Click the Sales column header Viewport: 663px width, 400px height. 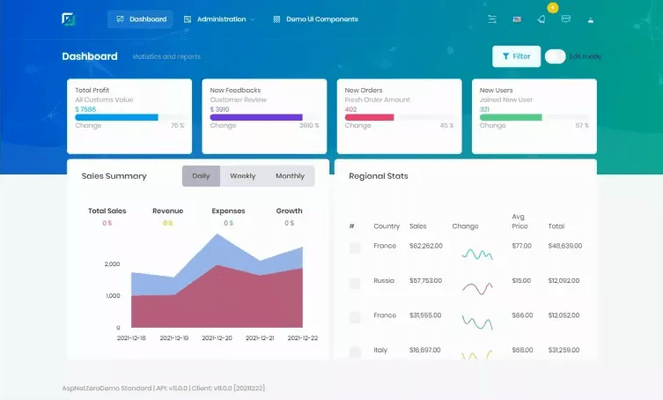pyautogui.click(x=418, y=226)
